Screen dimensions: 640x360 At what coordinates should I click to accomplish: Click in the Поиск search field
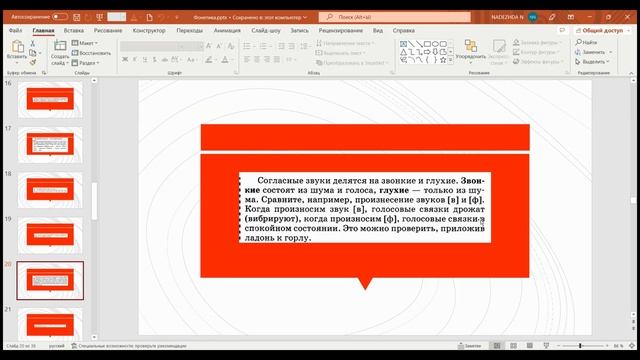click(x=395, y=17)
